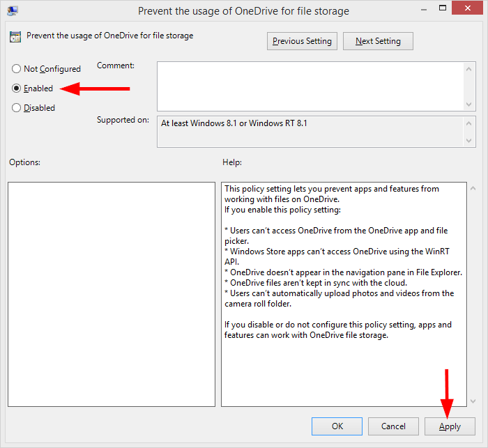Apply the policy changes
Viewport: 488px width, 448px height.
tap(450, 426)
